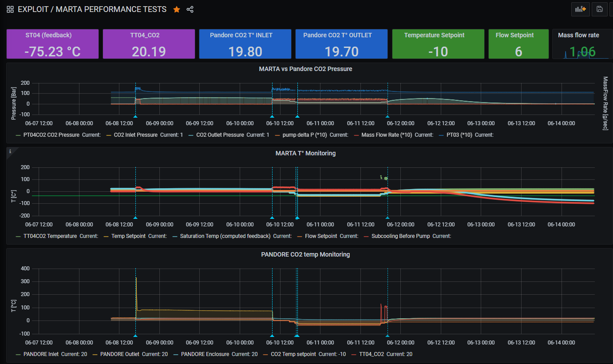The image size is (613, 364).
Task: Click last annotation marker in PANDORE temp graph
Action: (x=388, y=336)
